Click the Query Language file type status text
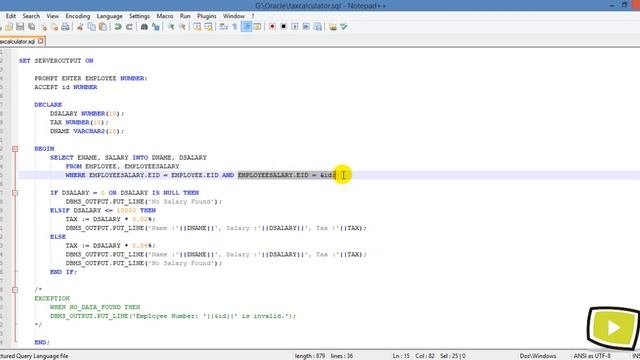The height and width of the screenshot is (360, 640). [34, 356]
